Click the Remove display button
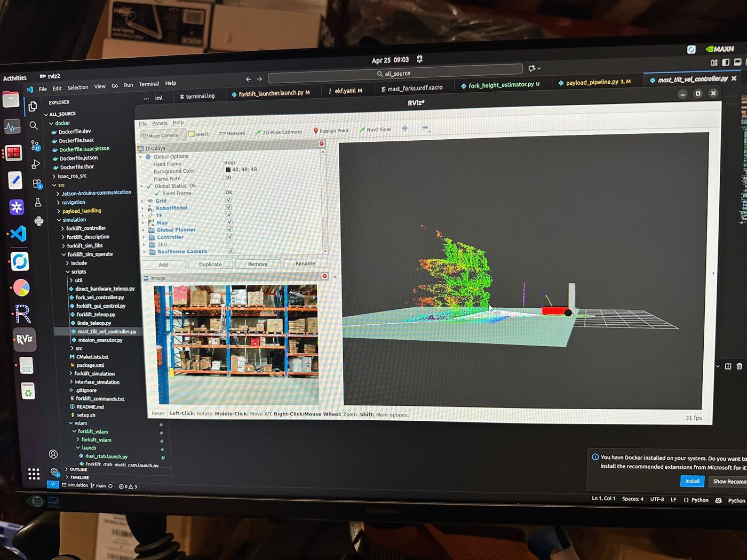This screenshot has width=747, height=560. [258, 263]
